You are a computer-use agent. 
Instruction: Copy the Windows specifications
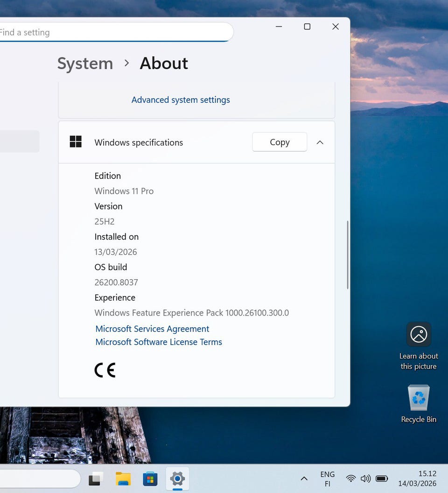pyautogui.click(x=280, y=142)
